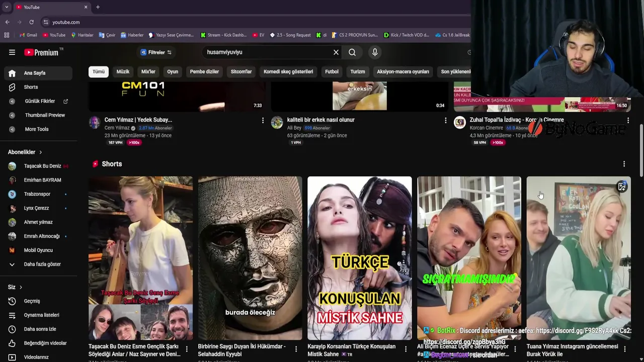This screenshot has width=644, height=362.
Task: Open Videolarınız in sidebar
Action: 38,357
